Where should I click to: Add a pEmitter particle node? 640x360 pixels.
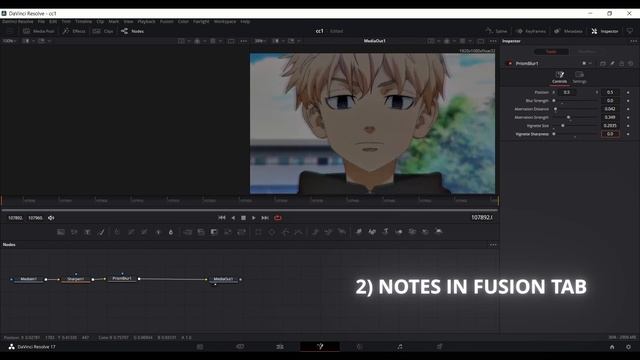pos(315,232)
